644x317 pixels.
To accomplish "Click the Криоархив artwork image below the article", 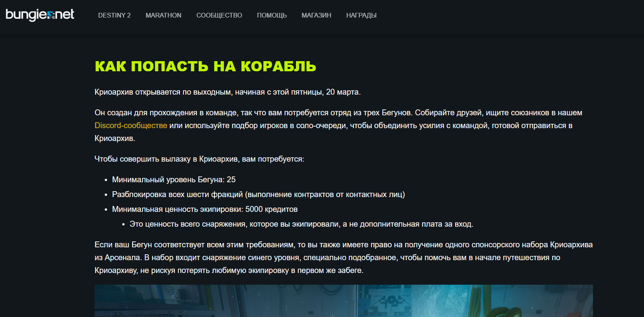I will [x=344, y=301].
